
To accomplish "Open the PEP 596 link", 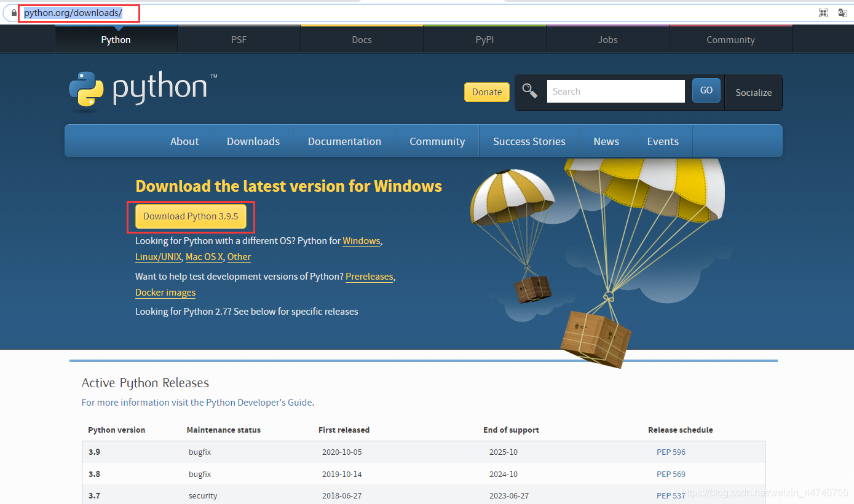I will tap(671, 452).
